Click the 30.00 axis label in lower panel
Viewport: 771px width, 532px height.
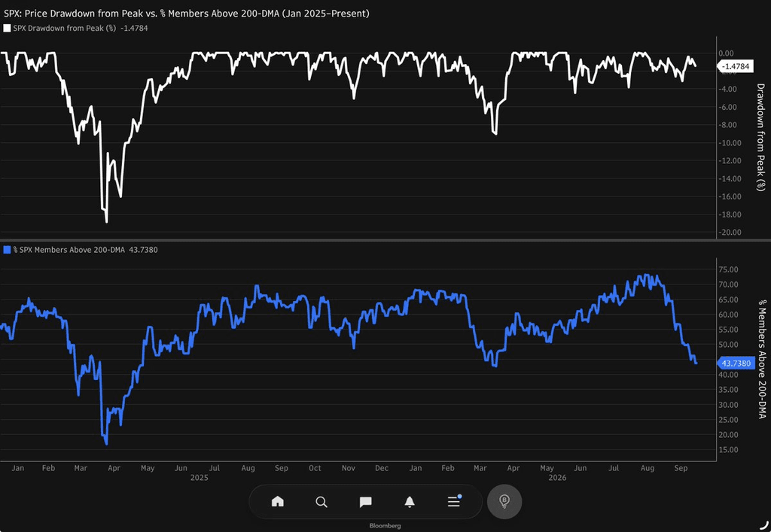pyautogui.click(x=728, y=405)
